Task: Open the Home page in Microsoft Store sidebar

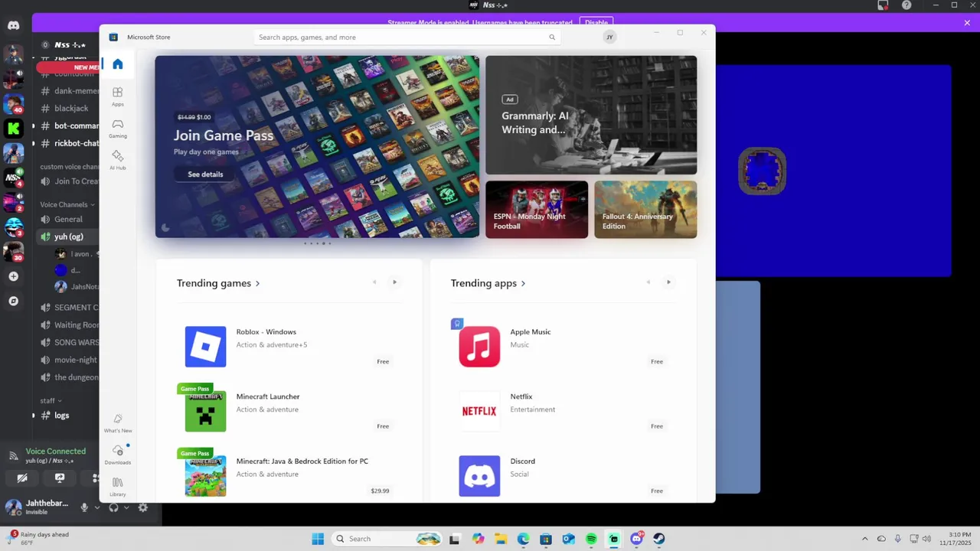Action: coord(117,64)
